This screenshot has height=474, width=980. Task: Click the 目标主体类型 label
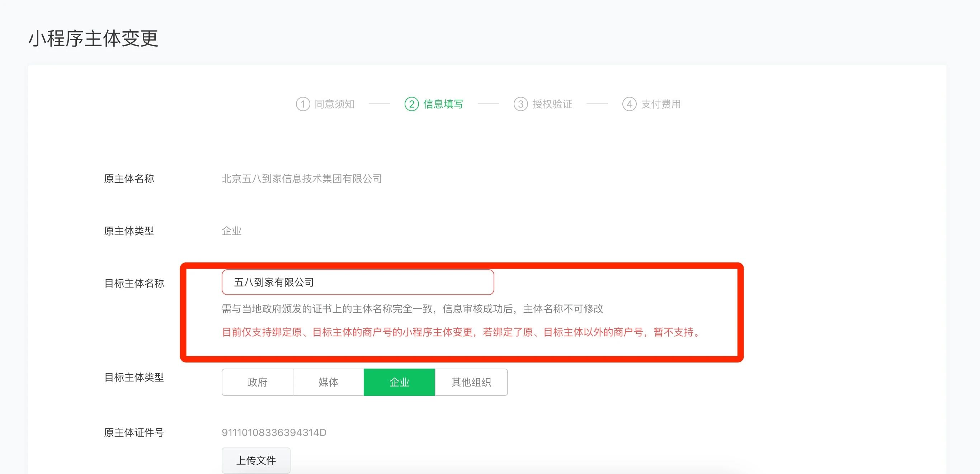point(134,377)
